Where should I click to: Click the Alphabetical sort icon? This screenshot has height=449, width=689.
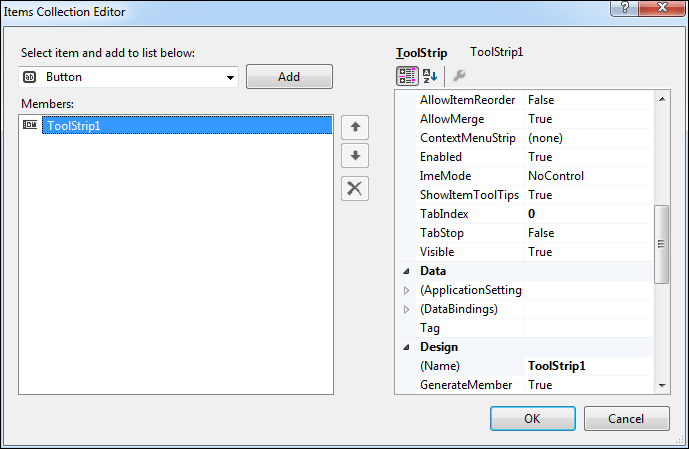tap(430, 75)
